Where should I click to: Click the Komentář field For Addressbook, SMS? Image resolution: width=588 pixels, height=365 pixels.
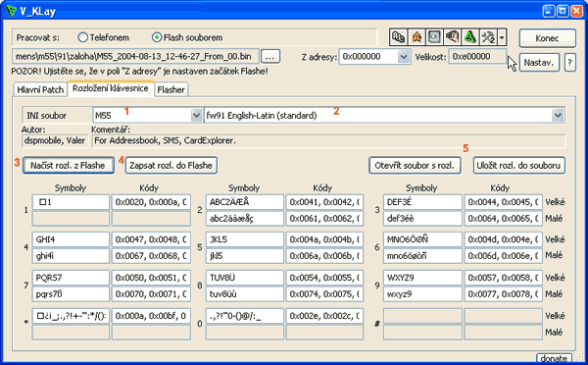(x=328, y=141)
